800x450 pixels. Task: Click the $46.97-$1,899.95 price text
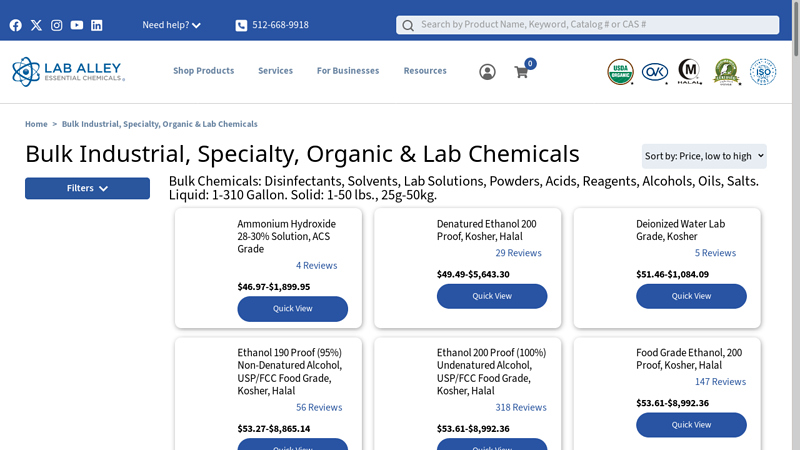(273, 287)
